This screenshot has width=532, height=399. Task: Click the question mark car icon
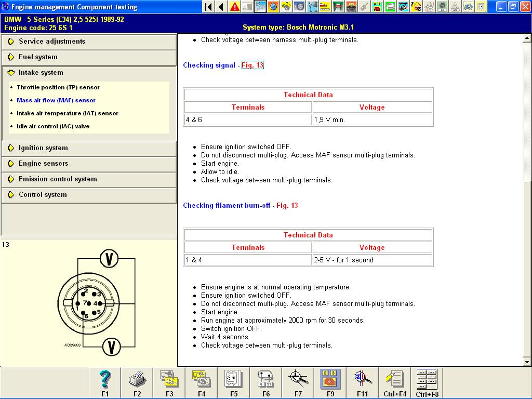pos(416,6)
